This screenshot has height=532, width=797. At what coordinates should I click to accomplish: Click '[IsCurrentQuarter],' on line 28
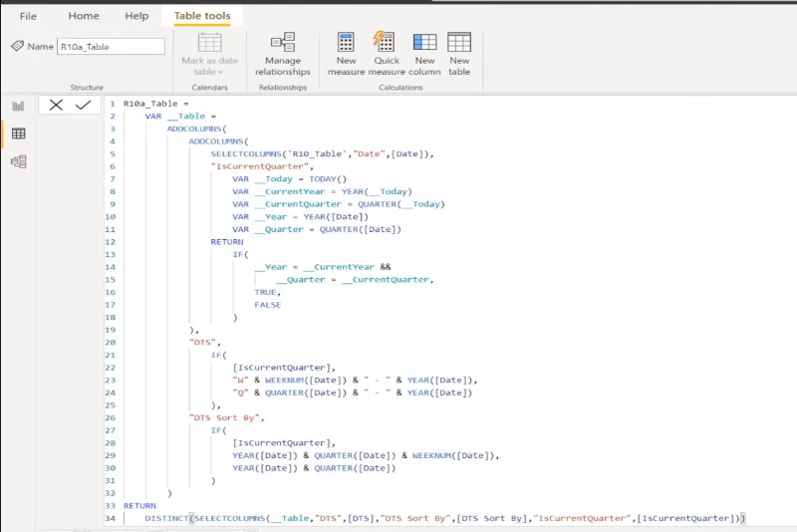coord(284,443)
